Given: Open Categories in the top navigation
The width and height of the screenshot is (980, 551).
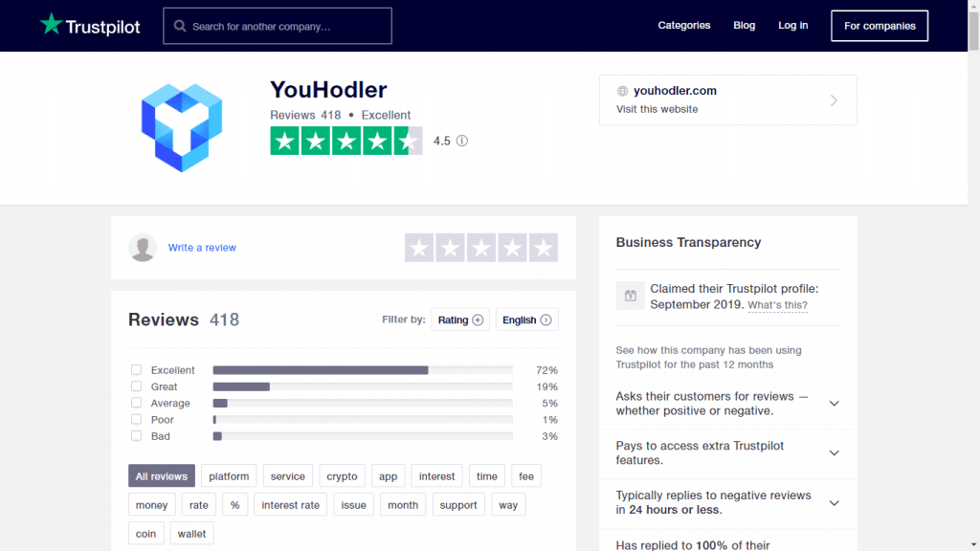Looking at the screenshot, I should (x=683, y=26).
